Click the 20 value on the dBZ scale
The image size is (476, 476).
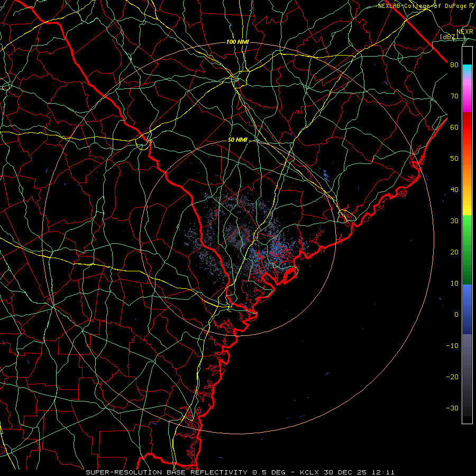454,252
